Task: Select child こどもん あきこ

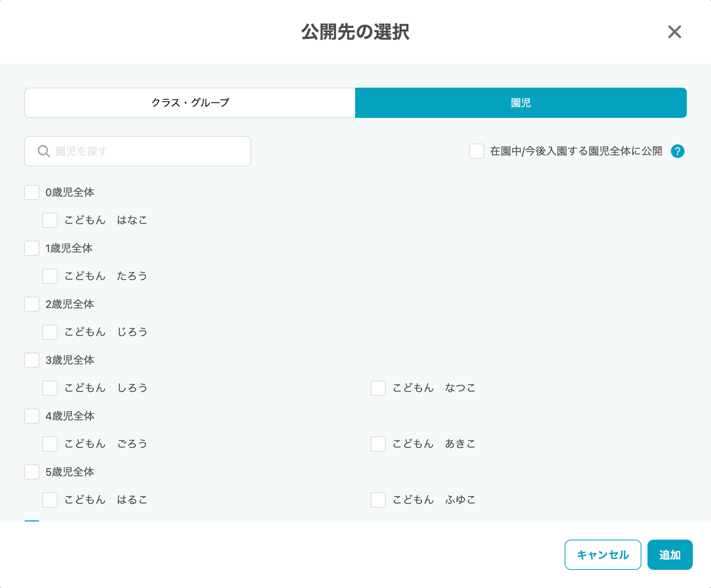Action: pyautogui.click(x=378, y=444)
